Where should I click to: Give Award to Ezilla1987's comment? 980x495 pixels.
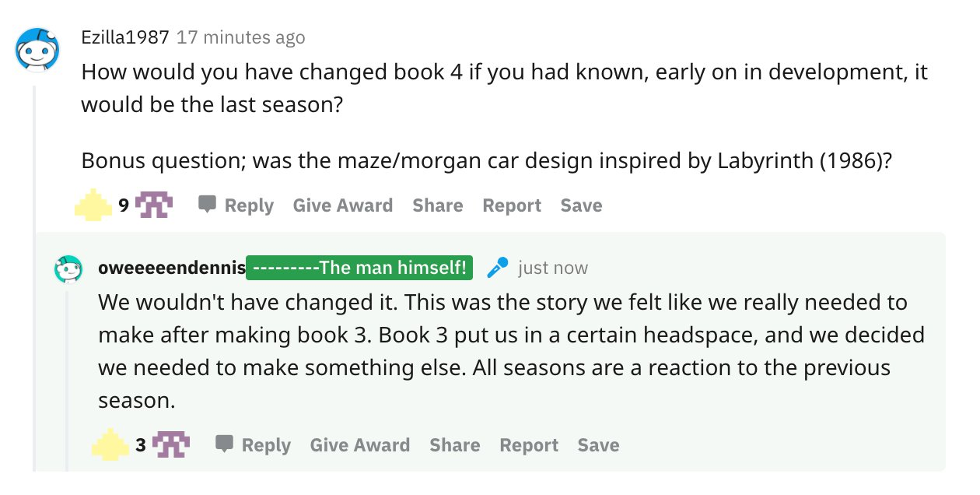(x=342, y=205)
